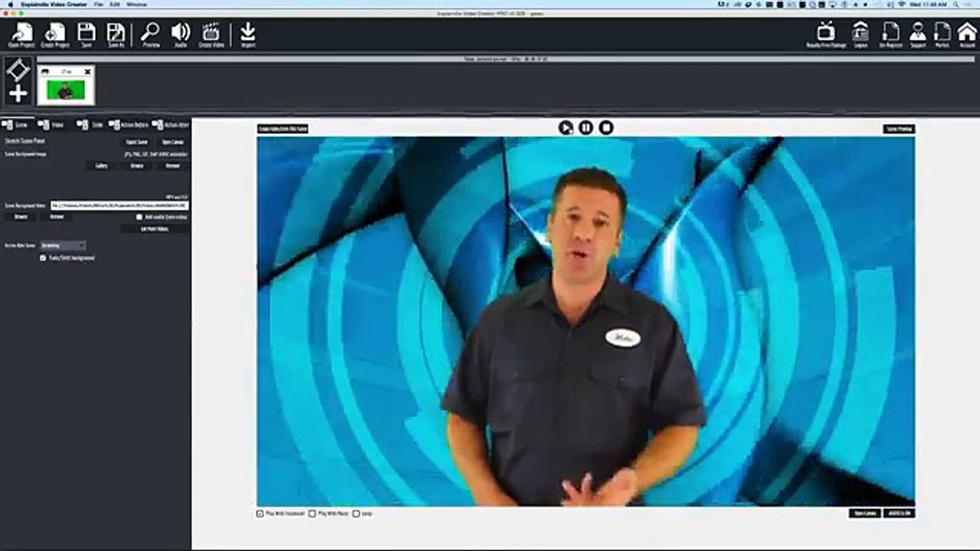Open the Window menu

coord(136,4)
